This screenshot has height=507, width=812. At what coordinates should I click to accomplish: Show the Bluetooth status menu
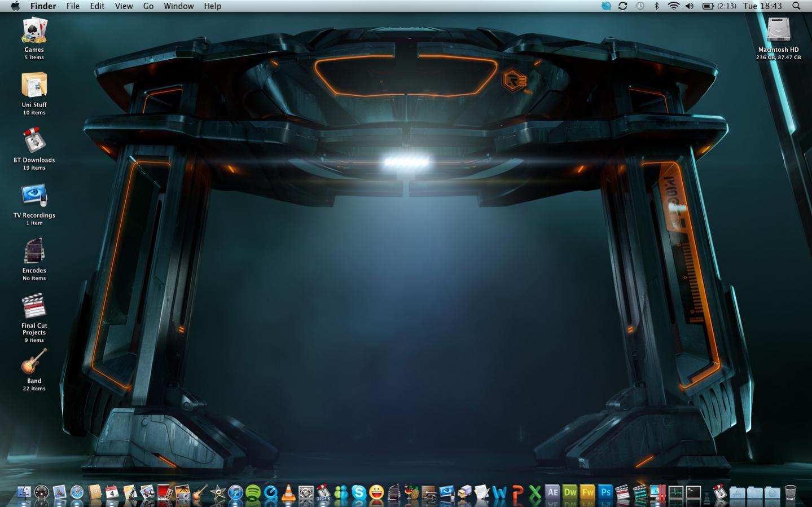click(x=656, y=6)
